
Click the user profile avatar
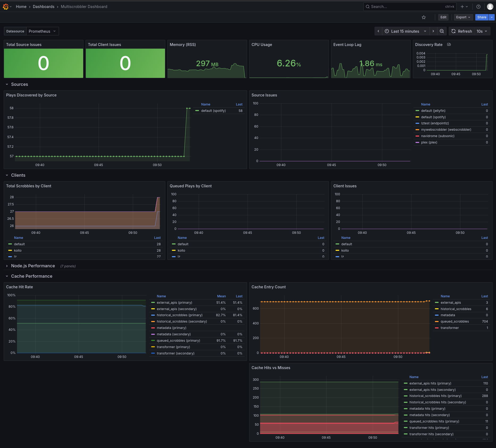[x=490, y=7]
